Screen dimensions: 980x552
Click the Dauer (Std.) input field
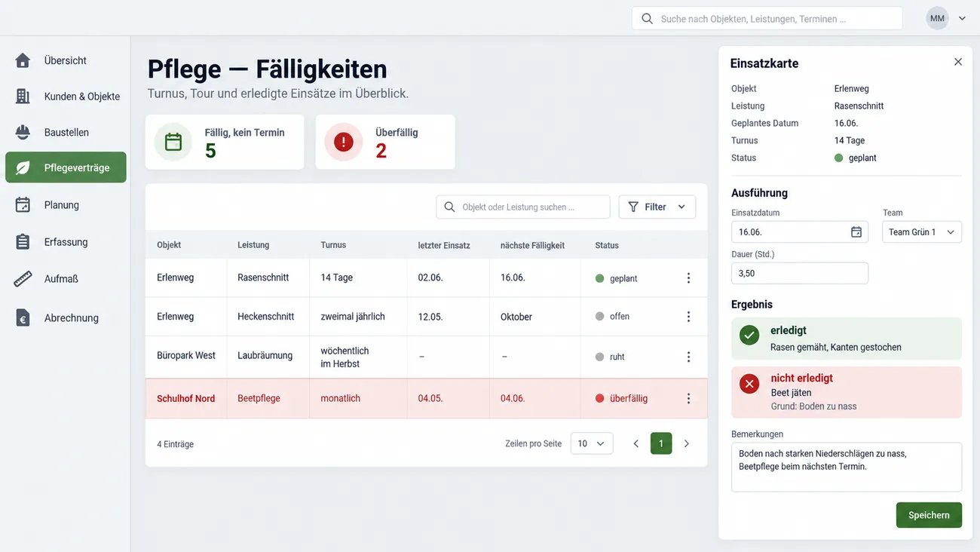(x=800, y=273)
